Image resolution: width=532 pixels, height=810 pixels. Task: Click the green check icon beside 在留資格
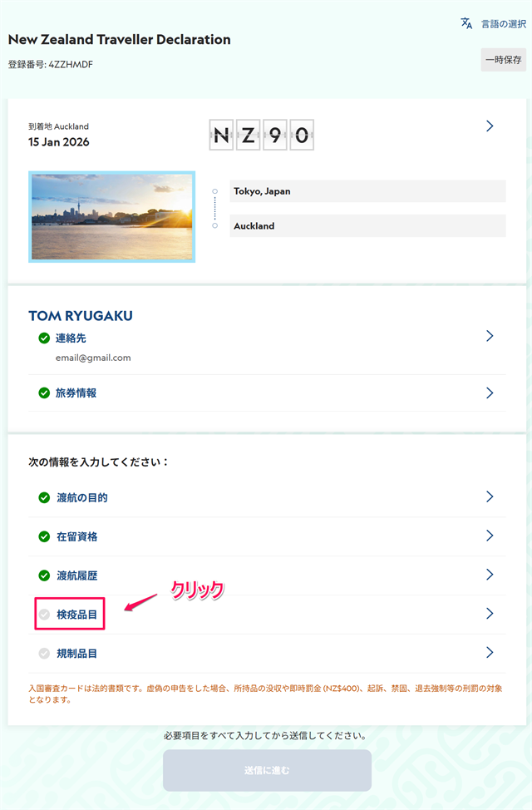coord(44,536)
